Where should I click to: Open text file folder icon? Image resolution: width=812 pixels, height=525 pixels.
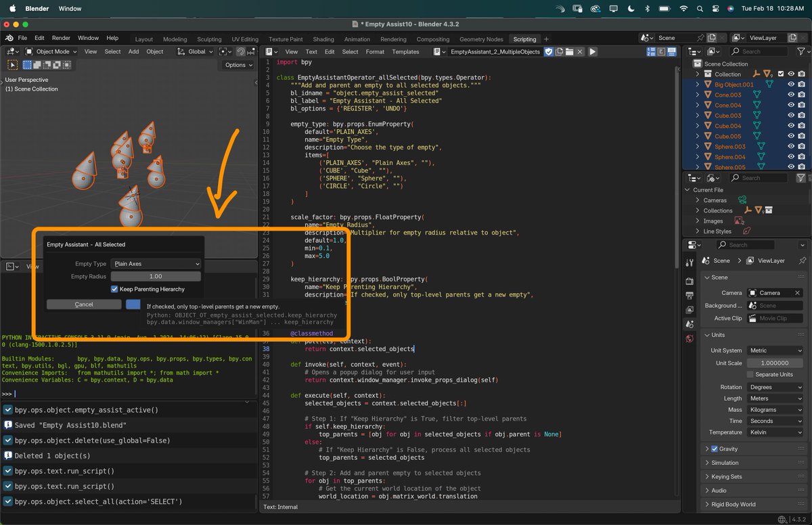click(x=570, y=51)
